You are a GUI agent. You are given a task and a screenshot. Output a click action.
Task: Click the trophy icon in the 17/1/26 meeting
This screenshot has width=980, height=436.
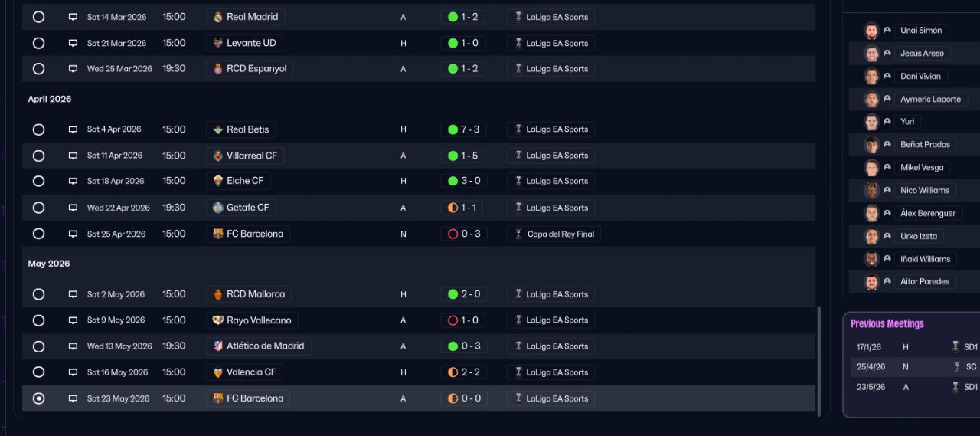955,347
